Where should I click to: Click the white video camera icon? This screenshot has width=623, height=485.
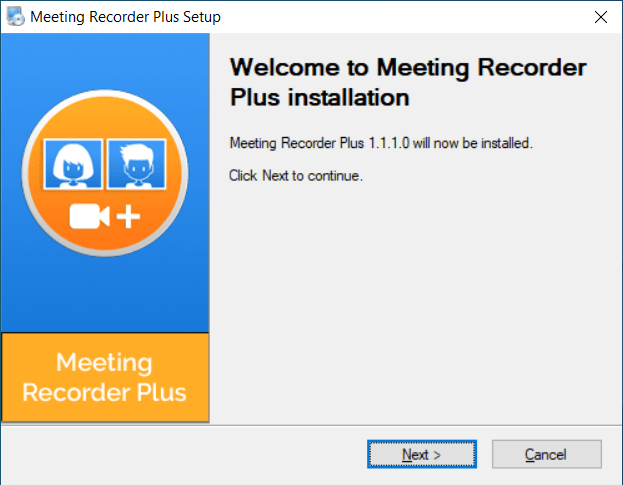coord(89,216)
